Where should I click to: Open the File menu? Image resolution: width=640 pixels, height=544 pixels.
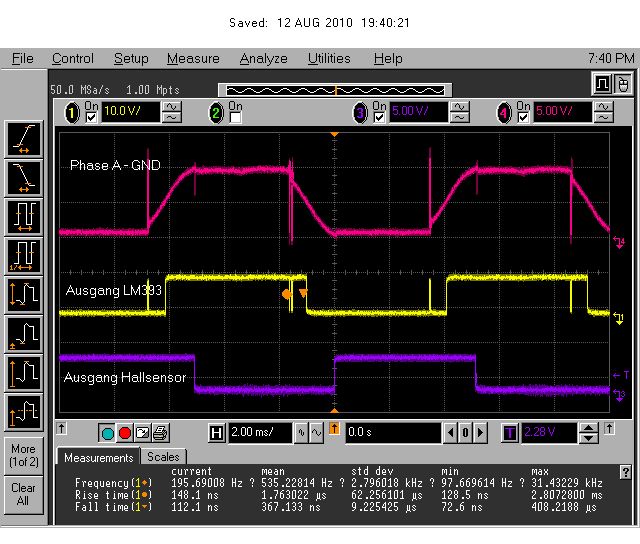22,59
